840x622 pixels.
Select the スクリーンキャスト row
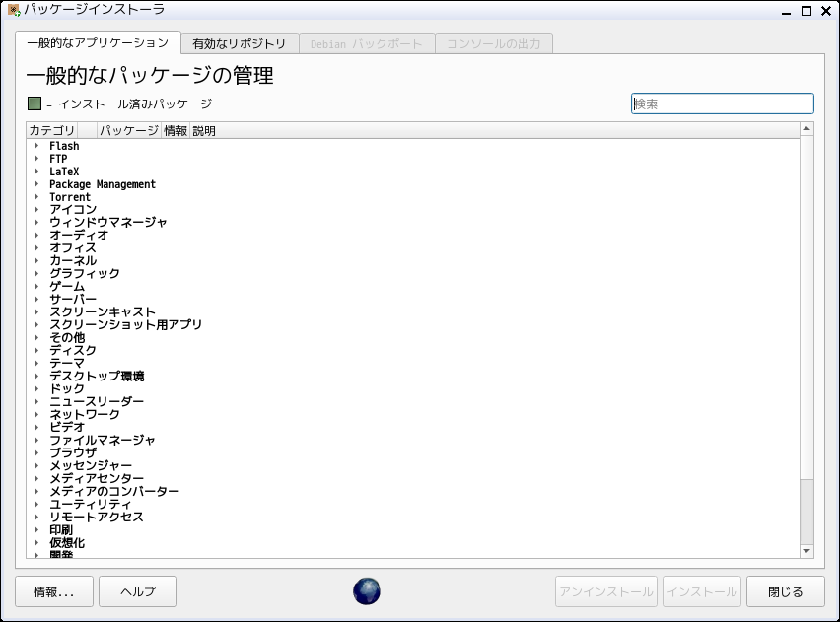pyautogui.click(x=413, y=312)
